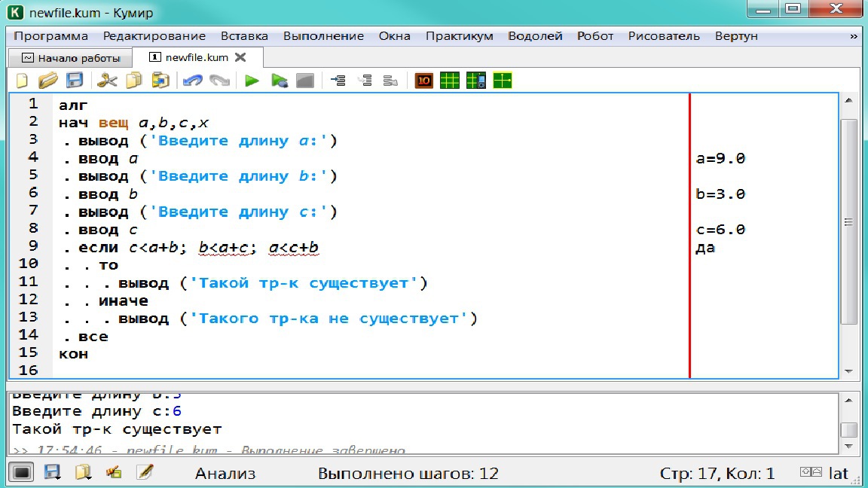
Task: Click margin value b=3.0
Action: [x=720, y=194]
